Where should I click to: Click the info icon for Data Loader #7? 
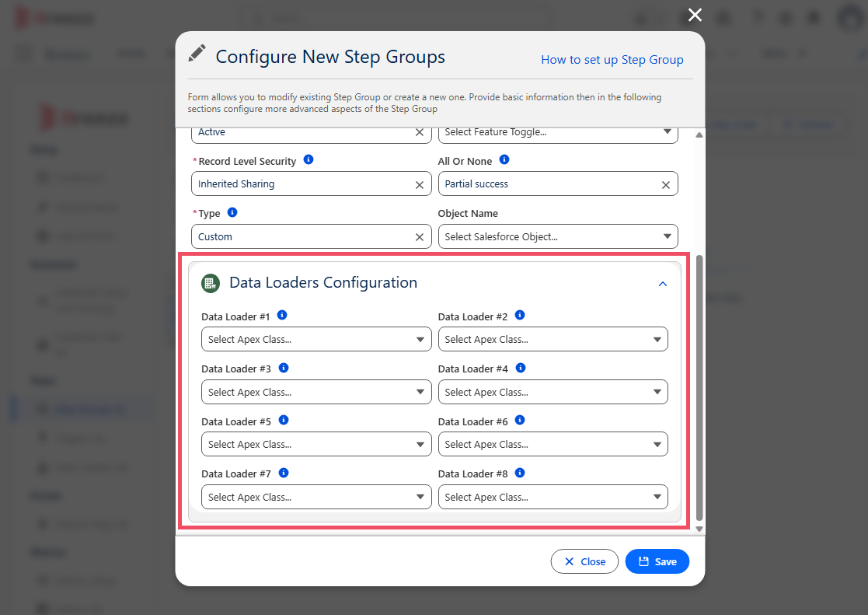284,473
